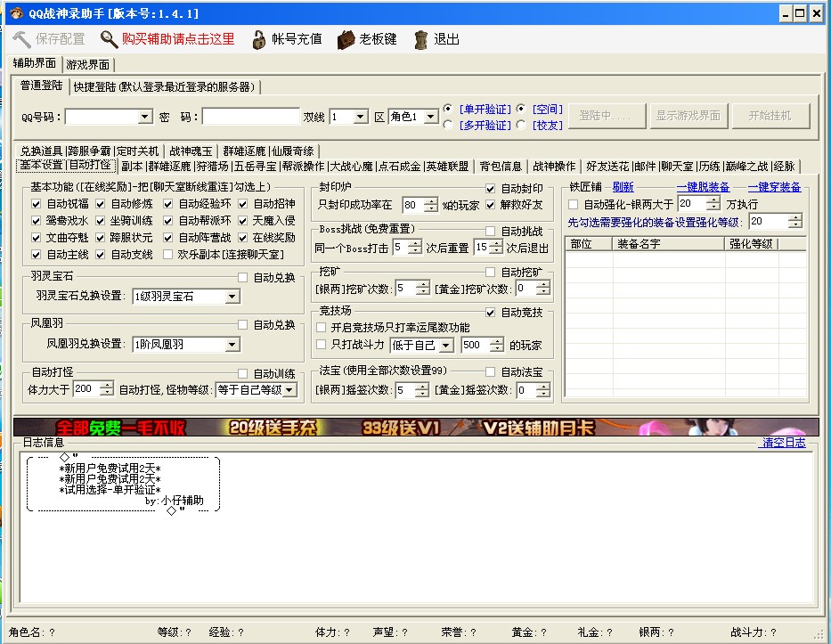Decrease the 次后退出 spinner value
Viewport: 831px width, 644px height.
pos(496,250)
